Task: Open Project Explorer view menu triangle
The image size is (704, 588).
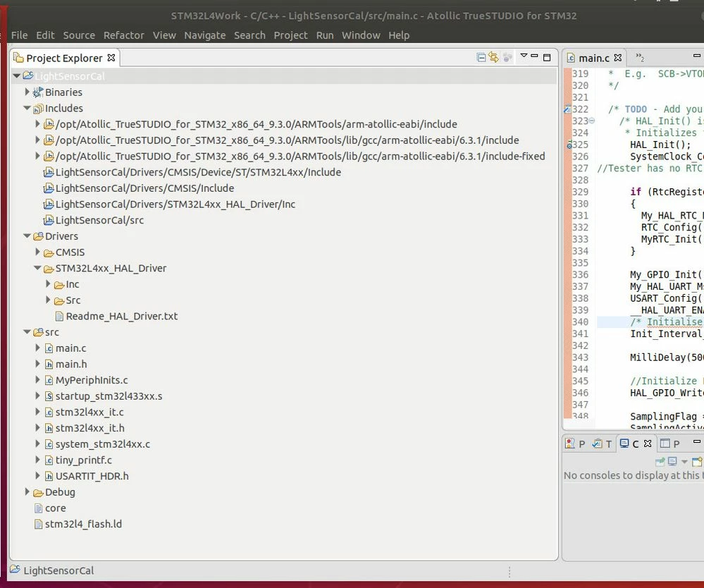Action: (x=524, y=56)
